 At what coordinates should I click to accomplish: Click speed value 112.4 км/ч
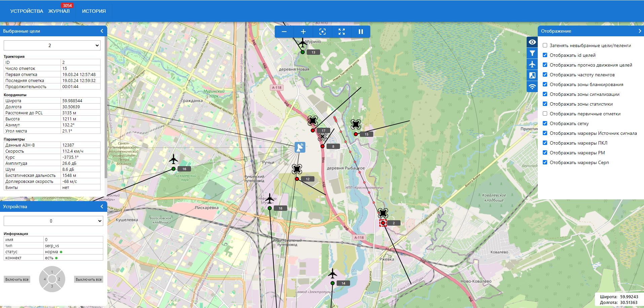point(73,151)
